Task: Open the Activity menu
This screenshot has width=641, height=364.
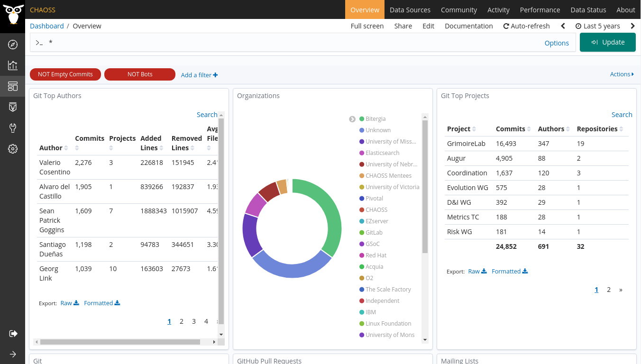Action: [x=498, y=9]
